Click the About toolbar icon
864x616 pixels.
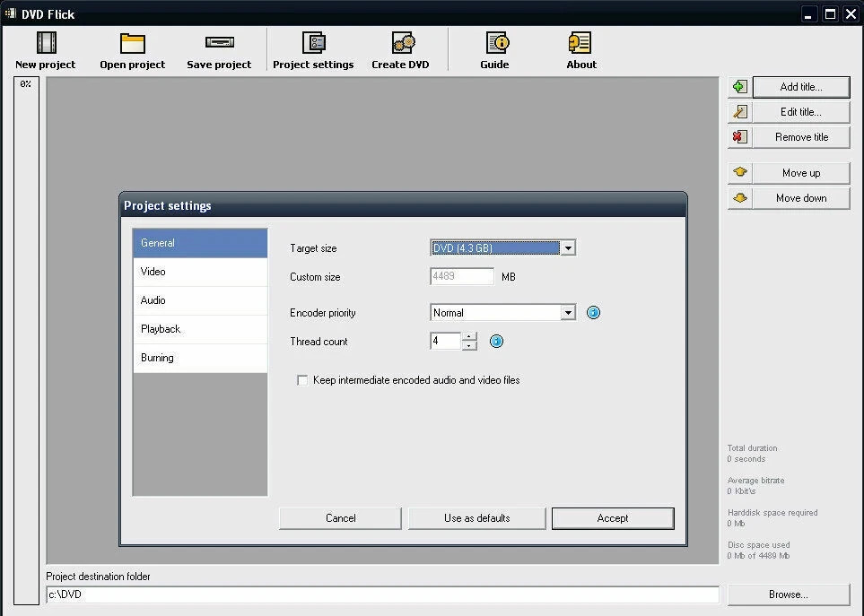tap(580, 48)
